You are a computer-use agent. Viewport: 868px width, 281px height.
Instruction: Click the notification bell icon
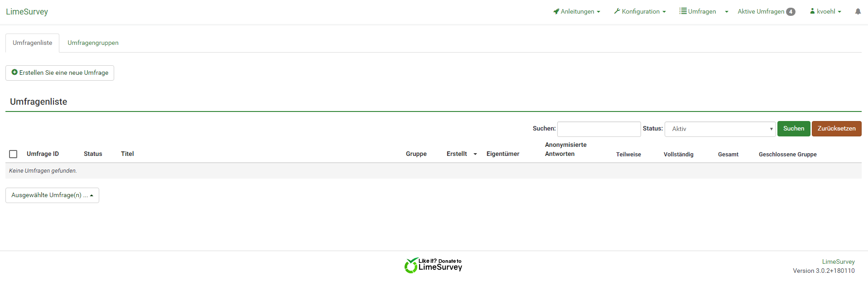(x=858, y=12)
